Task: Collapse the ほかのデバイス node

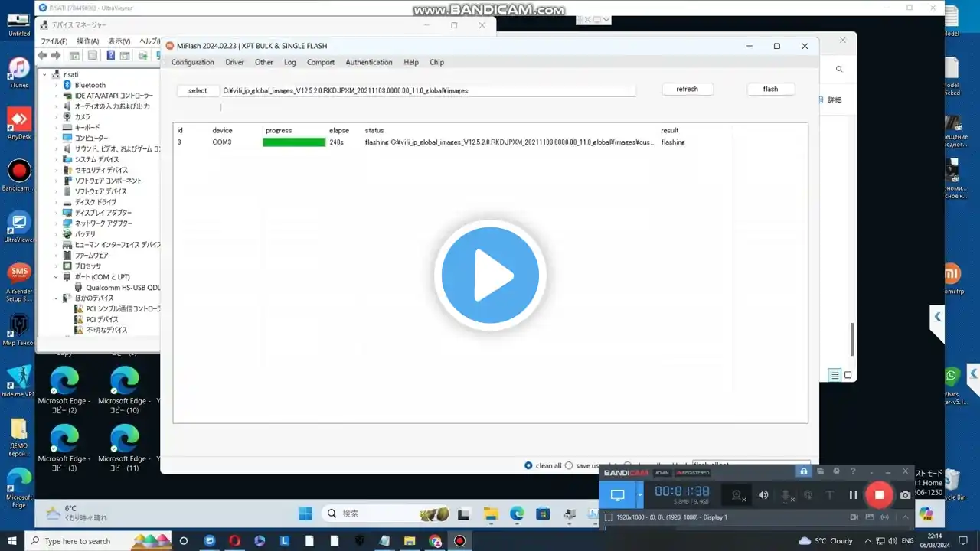Action: [x=57, y=298]
